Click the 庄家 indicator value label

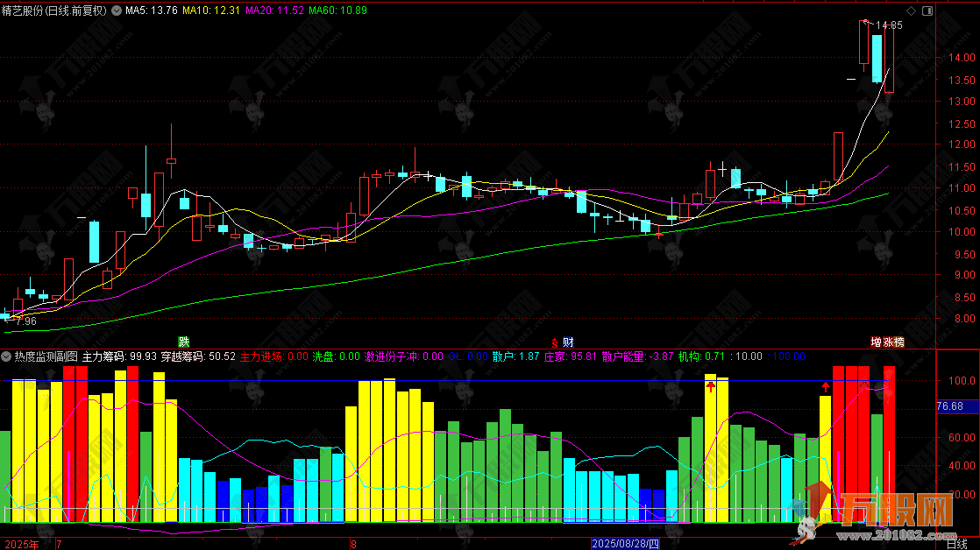[x=570, y=356]
